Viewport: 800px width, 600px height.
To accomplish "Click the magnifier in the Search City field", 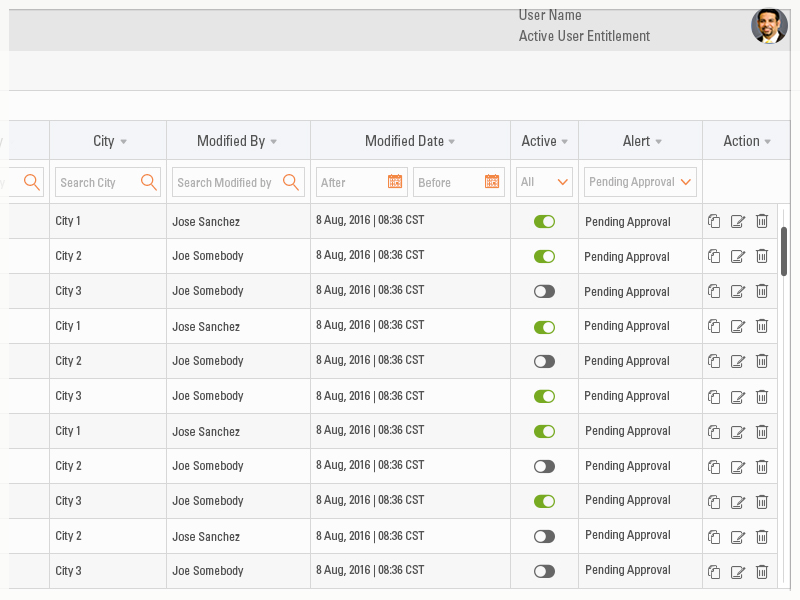I will 149,182.
